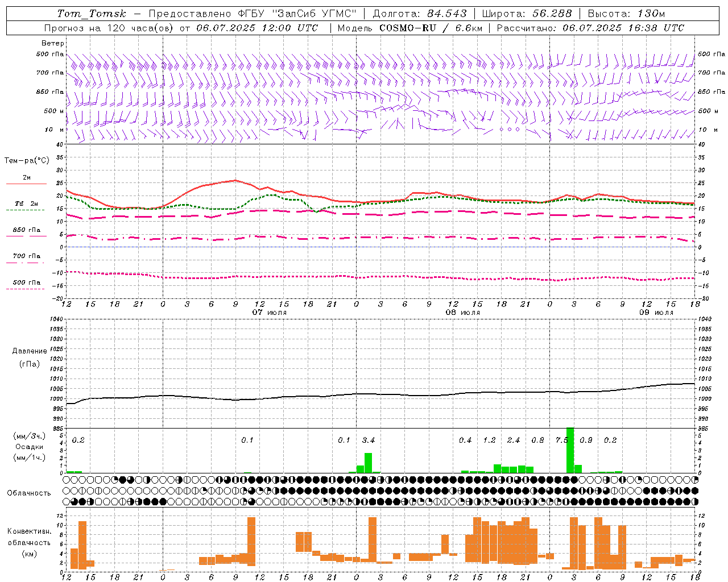Viewport: 728px width, 582px height.
Task: Click the date label "07 июля"
Action: [x=270, y=313]
